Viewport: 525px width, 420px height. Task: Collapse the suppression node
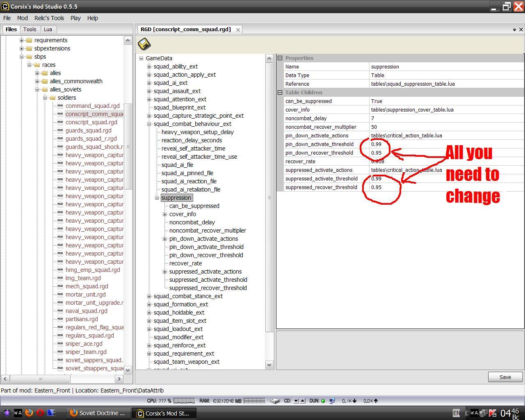(157, 198)
